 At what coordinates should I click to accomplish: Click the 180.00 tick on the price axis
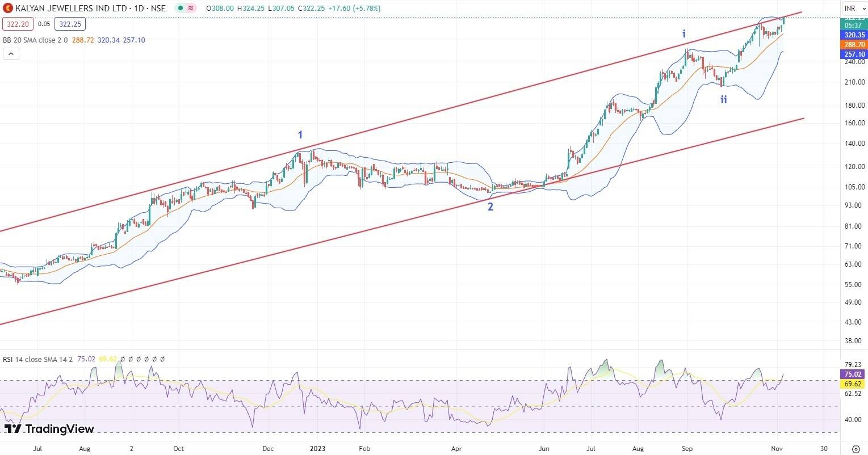(854, 106)
